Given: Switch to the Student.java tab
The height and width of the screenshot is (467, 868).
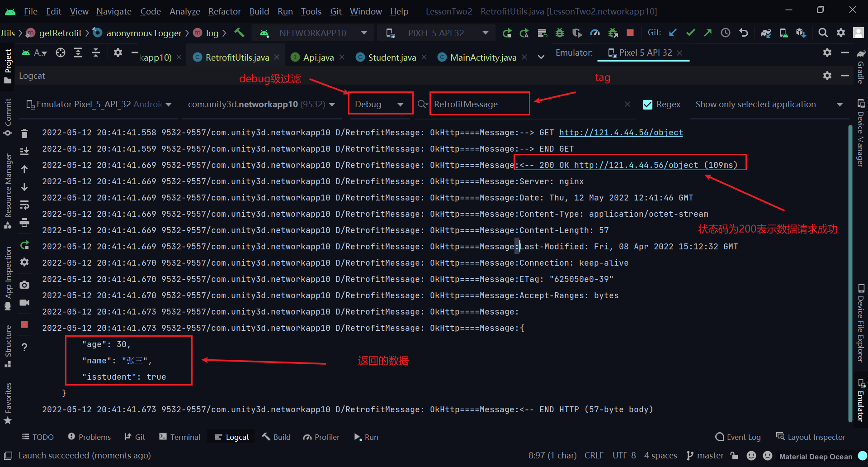Looking at the screenshot, I should [x=392, y=57].
